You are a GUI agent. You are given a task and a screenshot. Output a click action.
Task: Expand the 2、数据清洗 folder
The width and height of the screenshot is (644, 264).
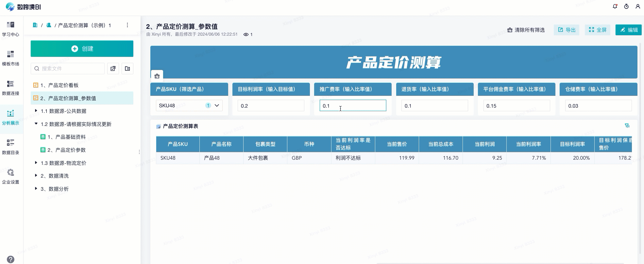click(x=36, y=176)
